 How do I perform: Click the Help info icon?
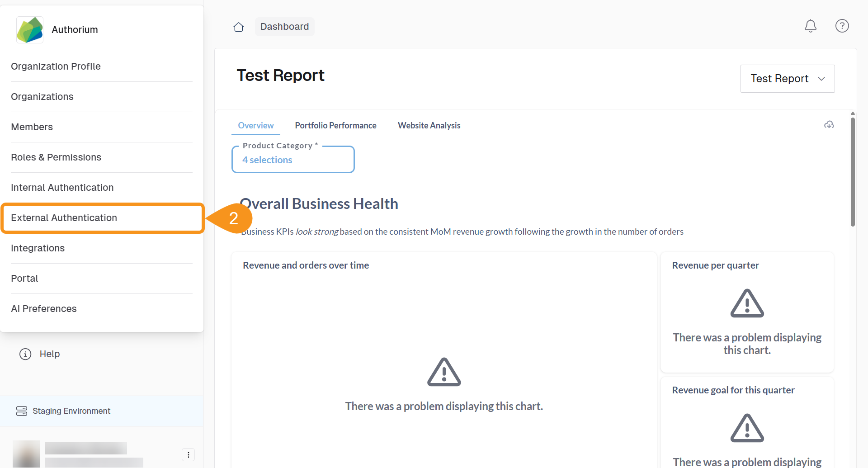(25, 354)
